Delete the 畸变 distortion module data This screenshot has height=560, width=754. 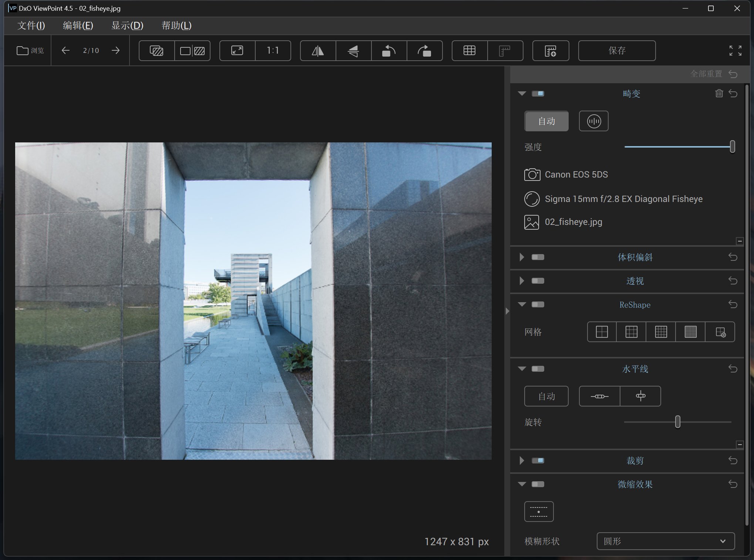pyautogui.click(x=719, y=94)
